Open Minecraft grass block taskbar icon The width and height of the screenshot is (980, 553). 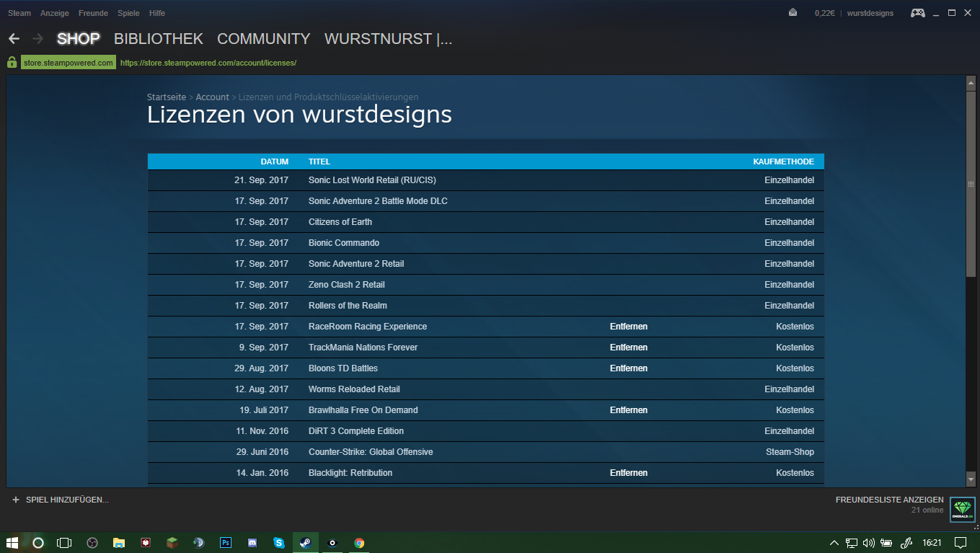172,542
